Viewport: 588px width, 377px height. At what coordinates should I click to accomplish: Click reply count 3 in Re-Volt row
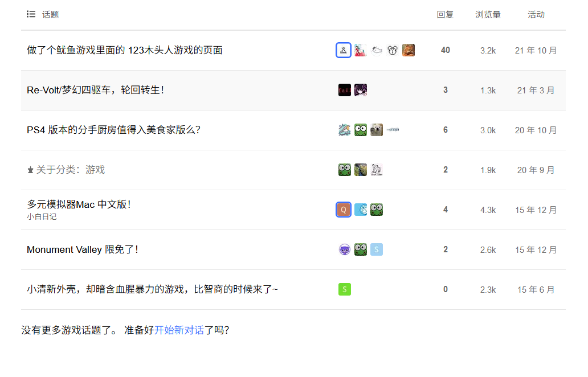(446, 90)
